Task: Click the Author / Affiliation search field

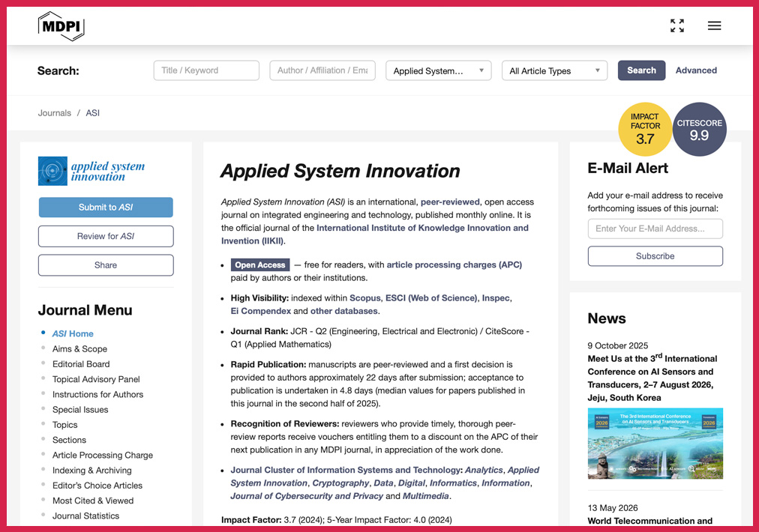Action: pos(322,70)
